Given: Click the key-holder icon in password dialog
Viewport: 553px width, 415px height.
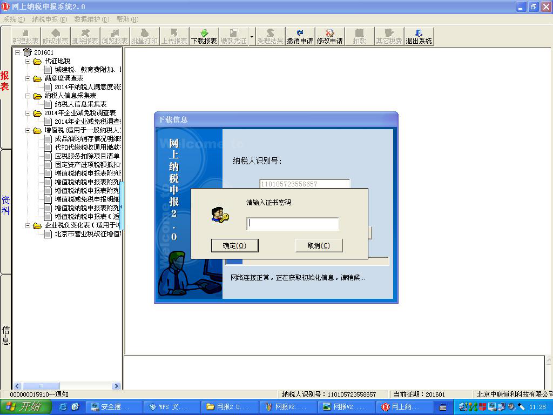Looking at the screenshot, I should (220, 215).
